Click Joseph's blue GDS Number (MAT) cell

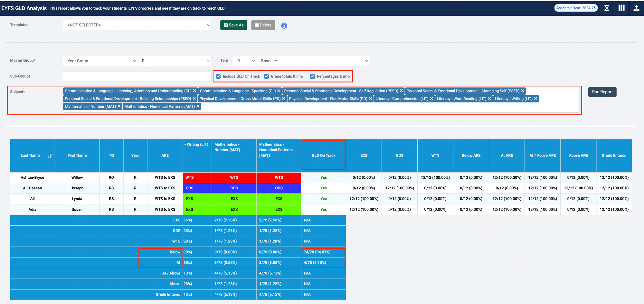[x=234, y=188]
